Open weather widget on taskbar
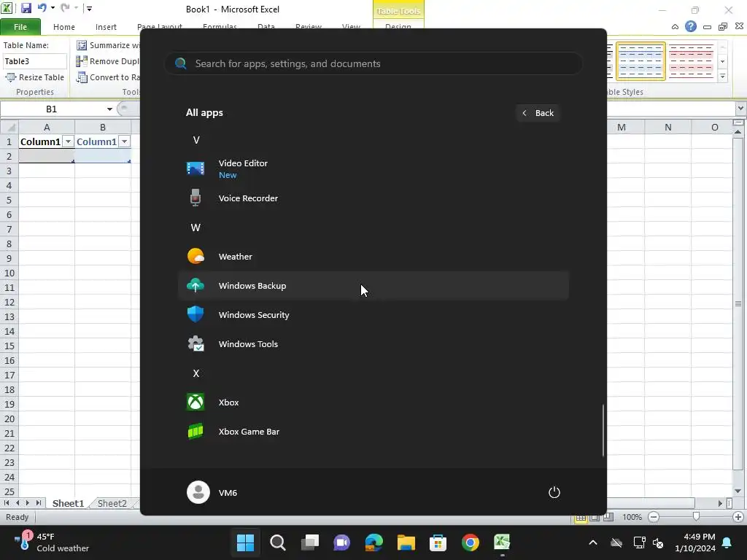Screen dimensions: 747x560 (52, 542)
